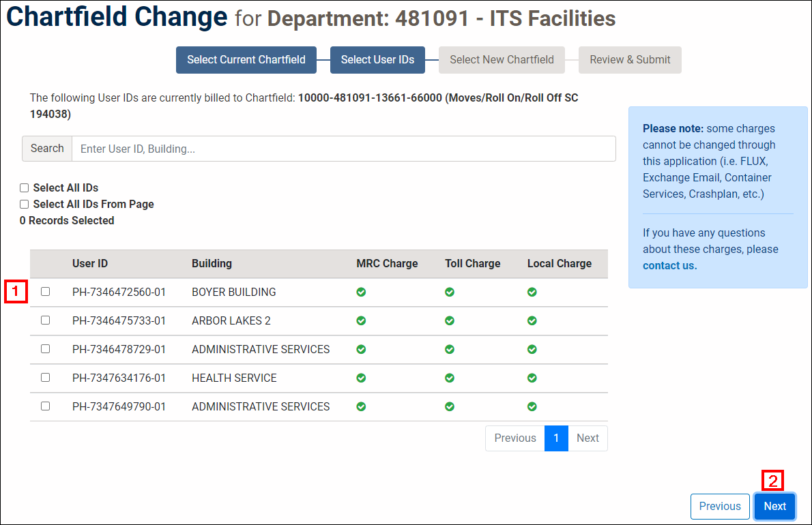812x525 pixels.
Task: Check the Select All IDs checkbox
Action: (x=25, y=188)
